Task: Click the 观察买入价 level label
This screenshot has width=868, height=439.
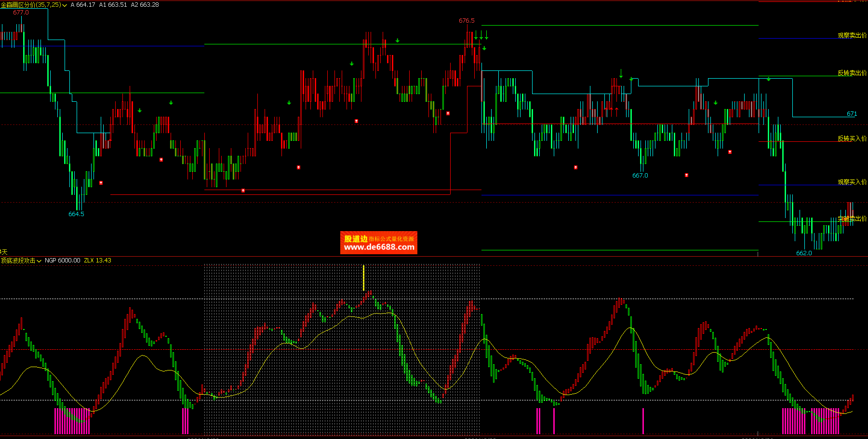Action: 852,182
